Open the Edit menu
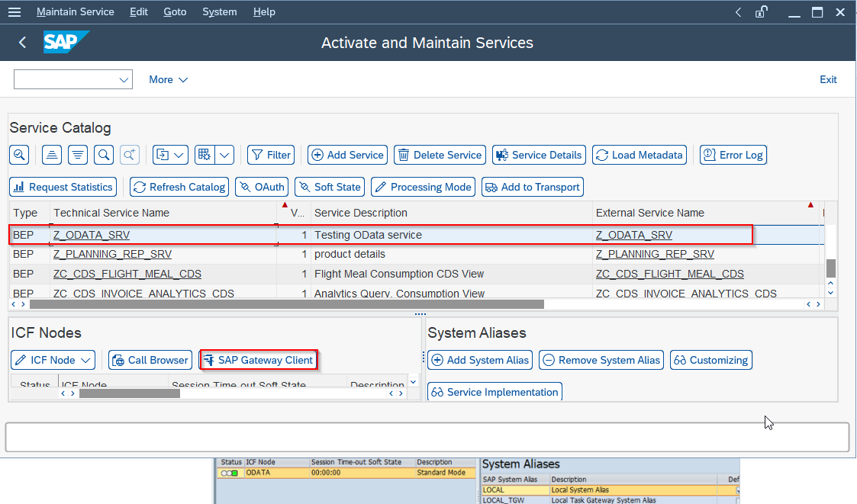 pos(139,12)
